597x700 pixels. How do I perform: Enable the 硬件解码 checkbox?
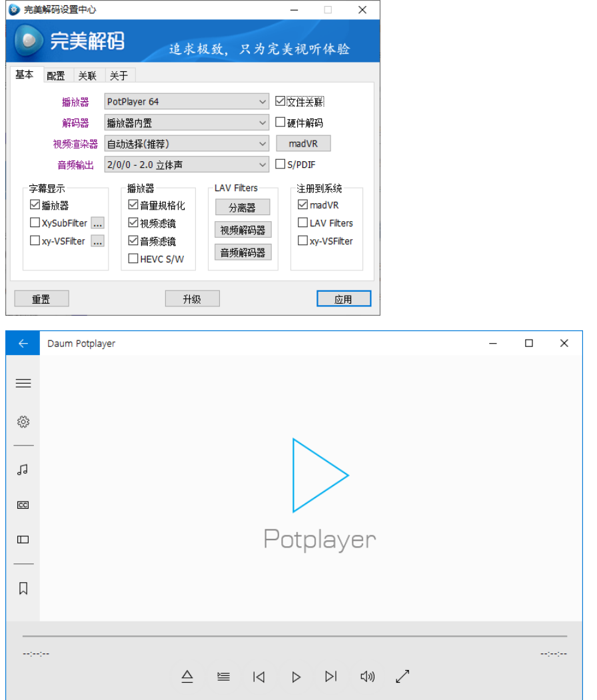(x=281, y=123)
